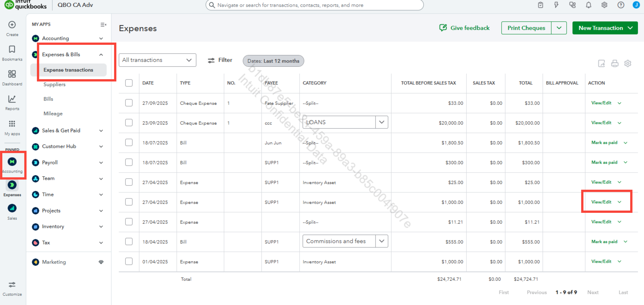Click the notifications bell icon

coord(589,5)
